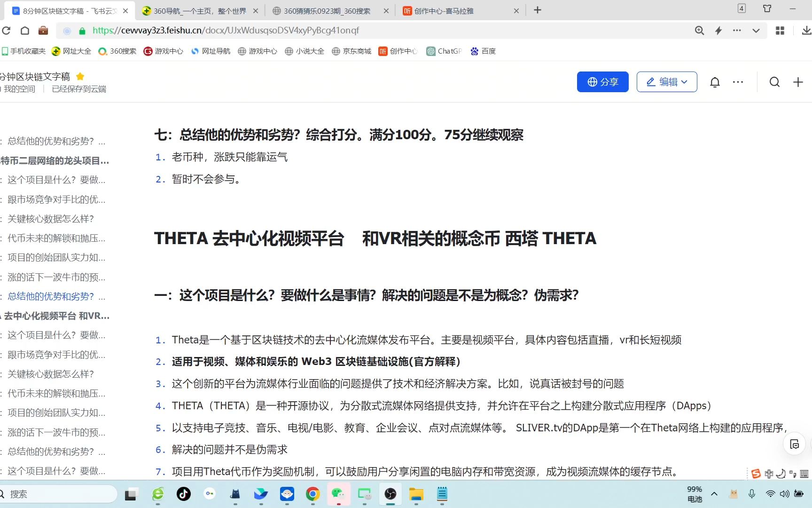Open the volume speaker tray icon
Viewport: 812px width, 508px height.
click(784, 494)
